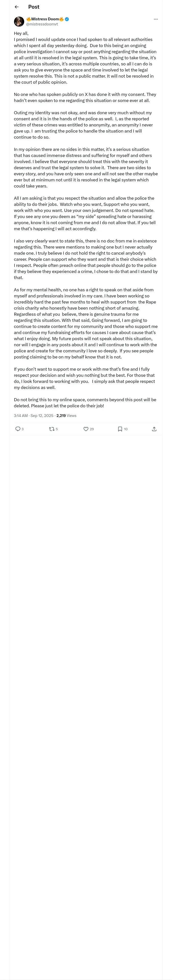
Task: Repost using the retweet arrows icon
Action: (x=51, y=429)
